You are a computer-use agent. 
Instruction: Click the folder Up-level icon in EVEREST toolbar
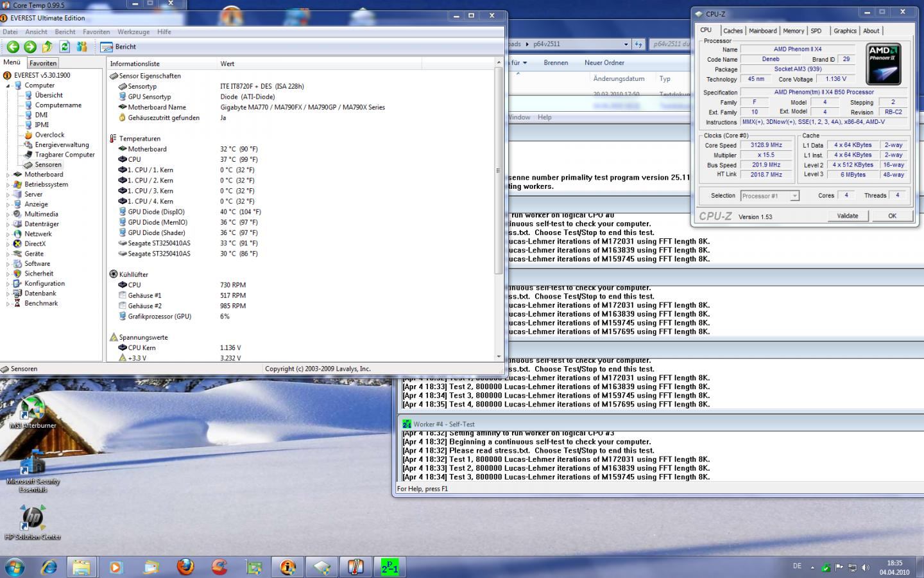pos(47,46)
